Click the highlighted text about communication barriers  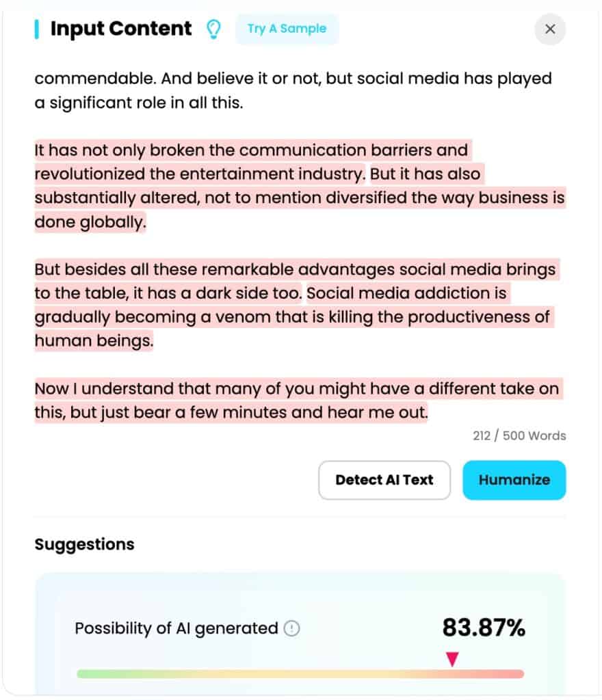(250, 150)
